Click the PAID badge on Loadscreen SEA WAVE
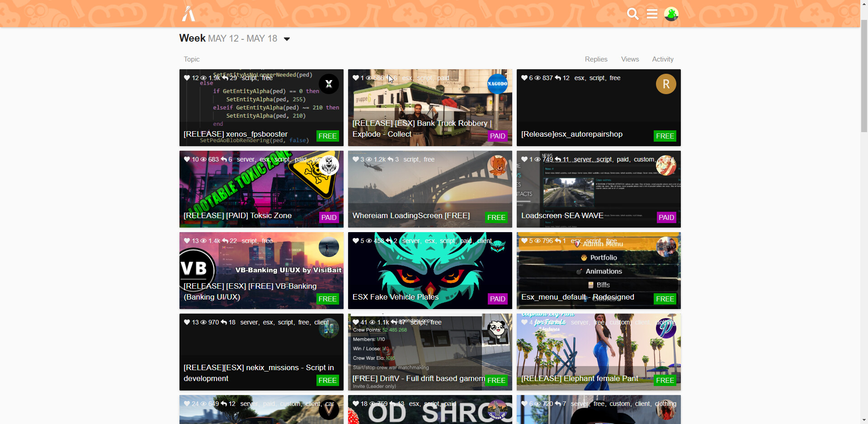This screenshot has width=868, height=424. click(x=666, y=217)
